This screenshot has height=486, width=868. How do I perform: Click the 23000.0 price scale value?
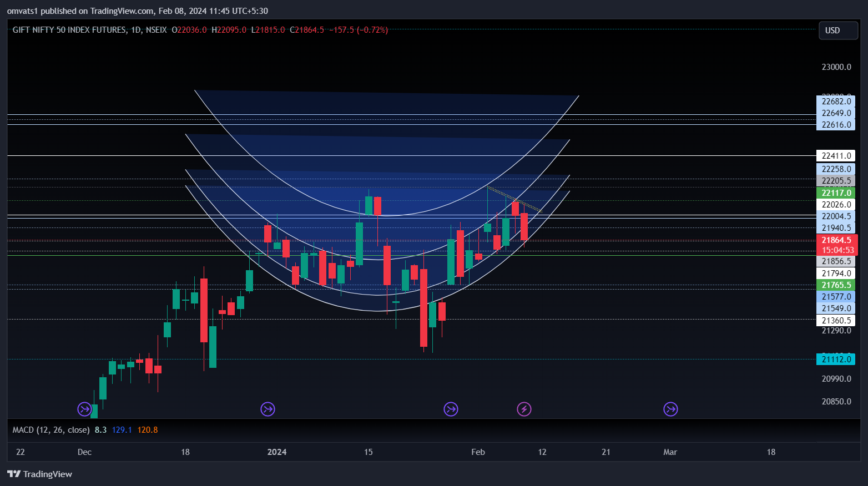(836, 67)
